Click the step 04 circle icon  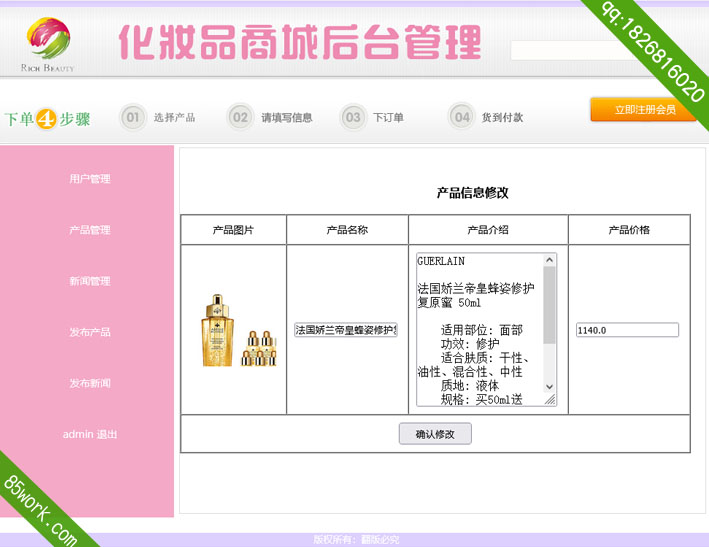[x=461, y=118]
